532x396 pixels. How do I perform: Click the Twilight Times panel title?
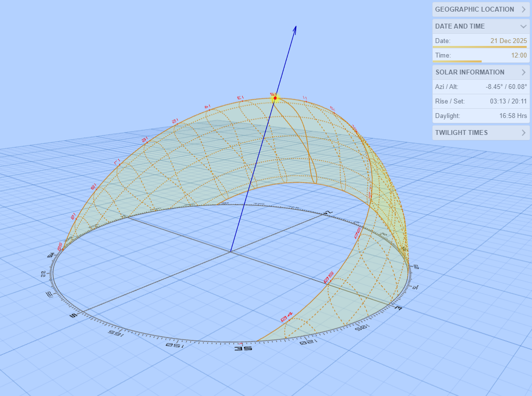[x=461, y=132]
